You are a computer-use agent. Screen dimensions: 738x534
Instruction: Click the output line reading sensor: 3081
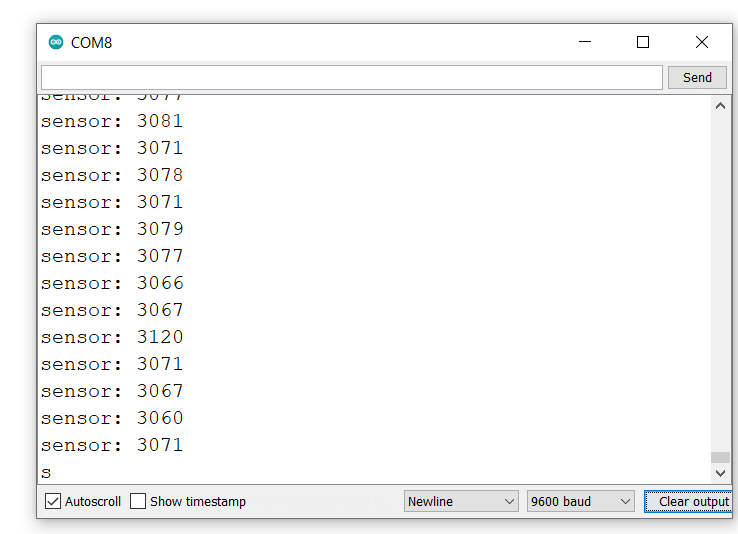pyautogui.click(x=112, y=121)
